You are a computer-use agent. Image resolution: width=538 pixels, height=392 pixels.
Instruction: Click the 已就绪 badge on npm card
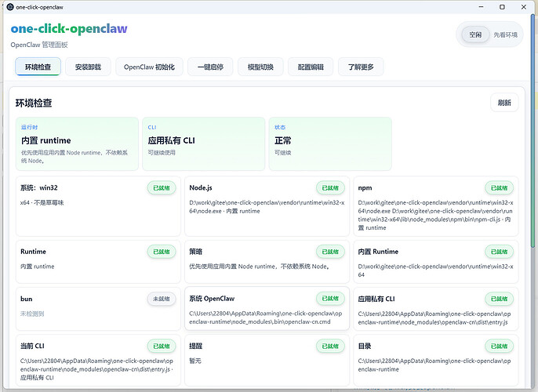point(500,188)
